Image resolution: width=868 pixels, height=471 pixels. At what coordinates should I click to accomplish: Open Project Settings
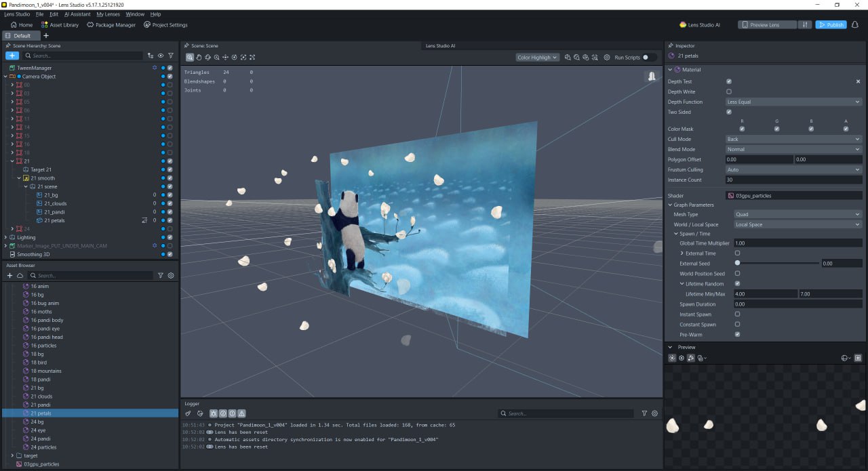(165, 25)
